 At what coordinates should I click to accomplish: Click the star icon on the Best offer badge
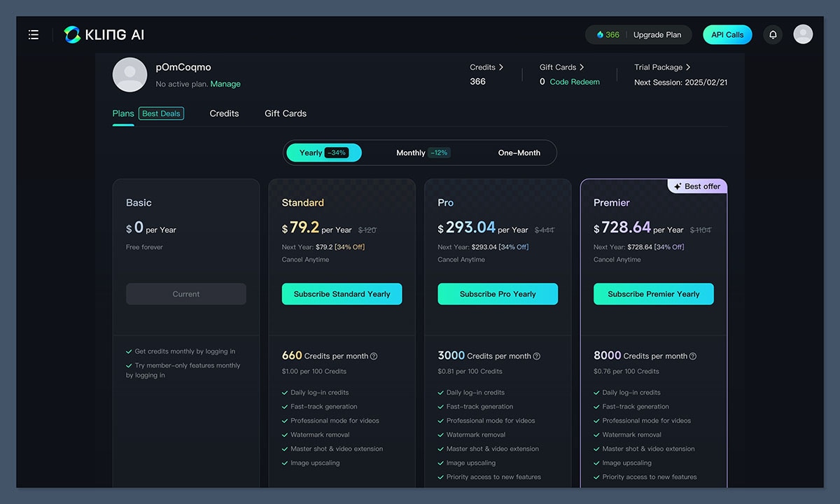coord(679,186)
